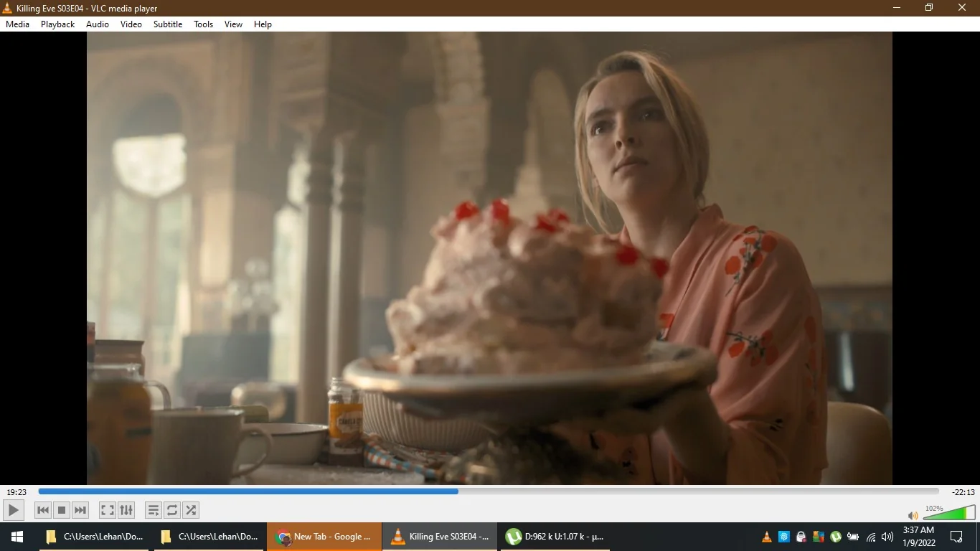Open the uTorrent taskbar window
The width and height of the screenshot is (980, 551).
point(555,537)
